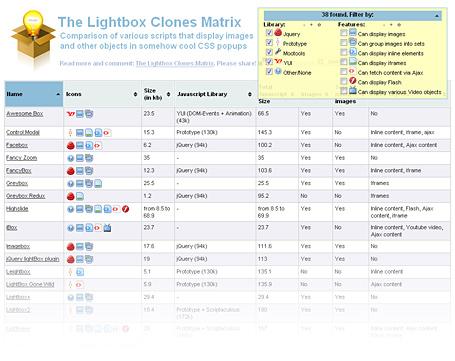The width and height of the screenshot is (455, 361).
Task: Enable Can fetch content via Ajax filter
Action: click(344, 72)
